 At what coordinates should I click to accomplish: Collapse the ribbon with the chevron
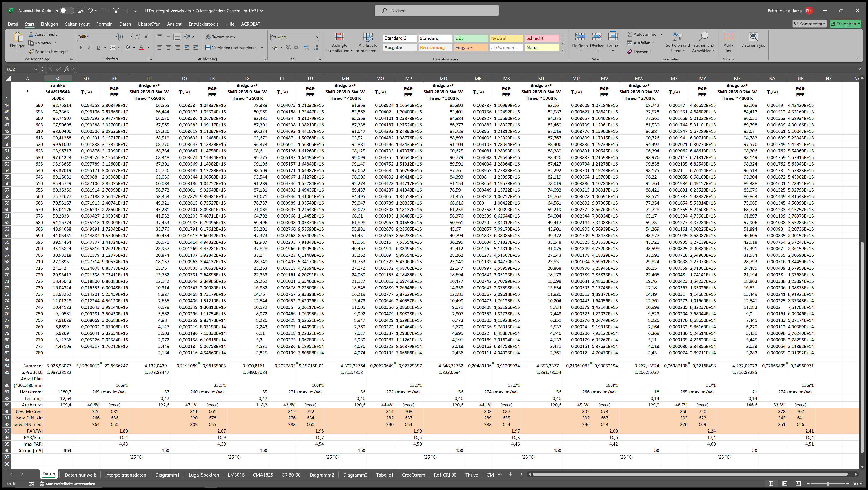[x=858, y=58]
